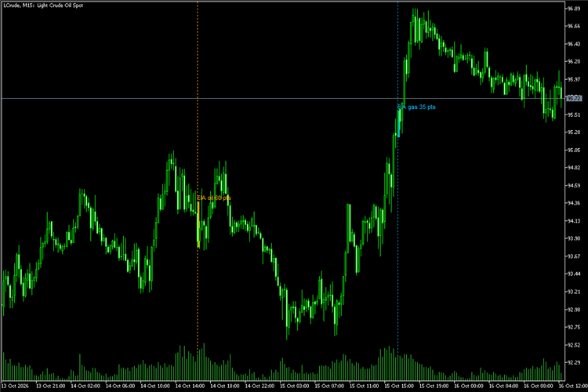Click the 92.52 price scale label
This screenshot has width=588, height=392.
pos(574,345)
